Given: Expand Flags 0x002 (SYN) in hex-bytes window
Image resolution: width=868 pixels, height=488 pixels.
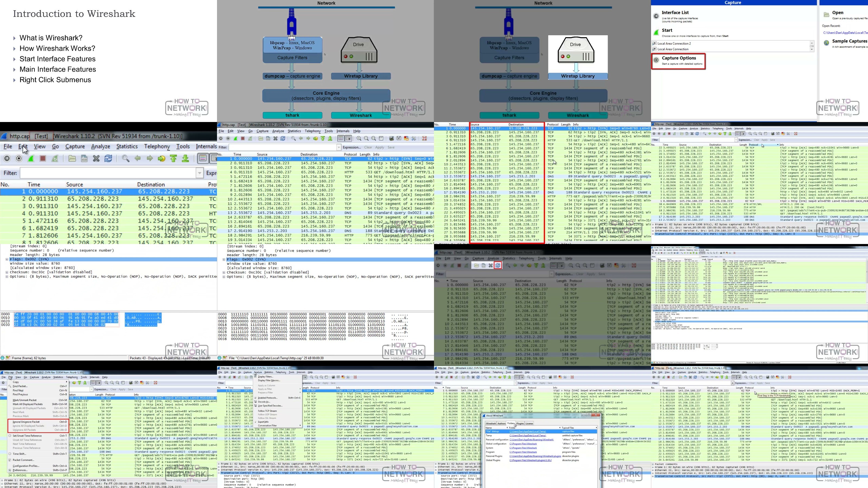Looking at the screenshot, I should point(7,259).
